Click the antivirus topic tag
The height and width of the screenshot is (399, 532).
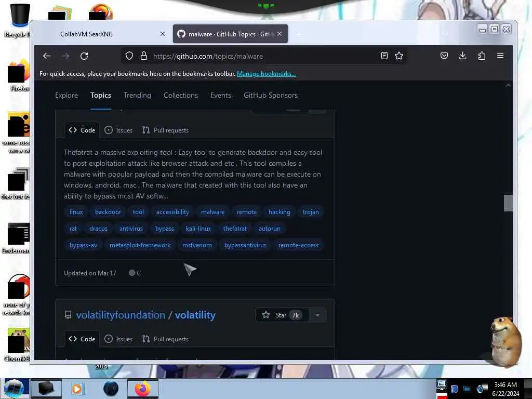click(x=131, y=229)
